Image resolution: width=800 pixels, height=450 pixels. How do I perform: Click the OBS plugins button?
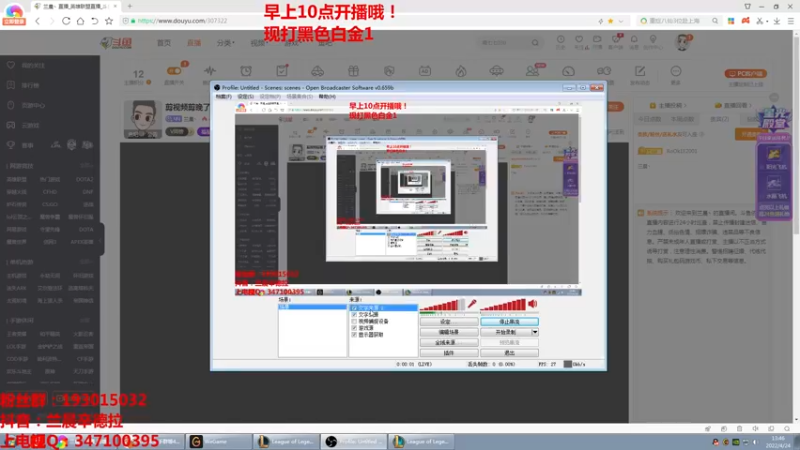[449, 353]
